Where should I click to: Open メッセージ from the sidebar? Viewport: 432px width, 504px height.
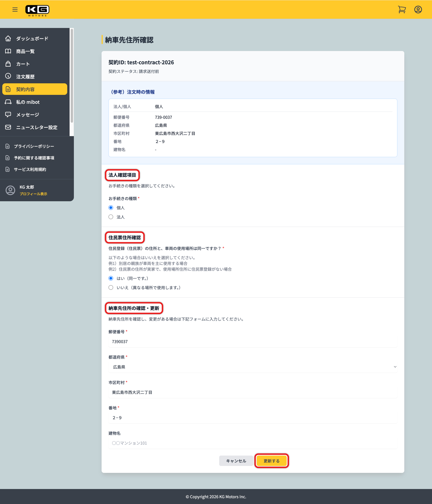27,115
